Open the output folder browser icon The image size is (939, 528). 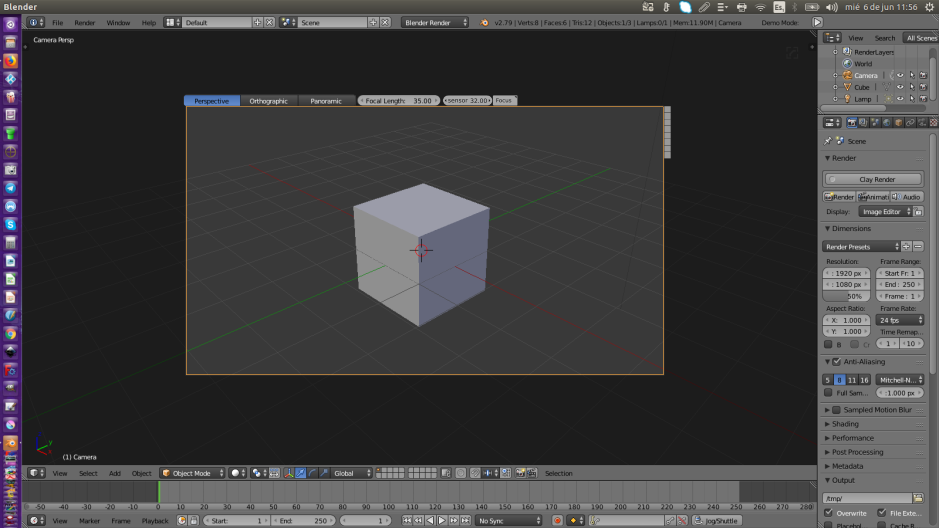pos(918,498)
